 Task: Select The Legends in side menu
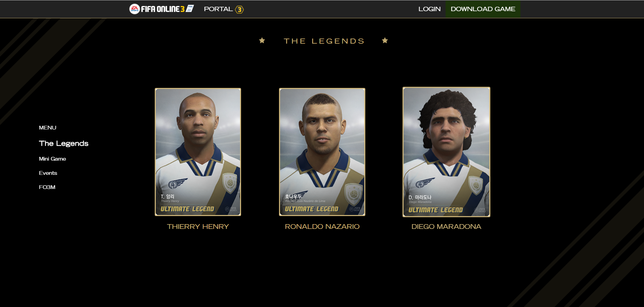64,143
